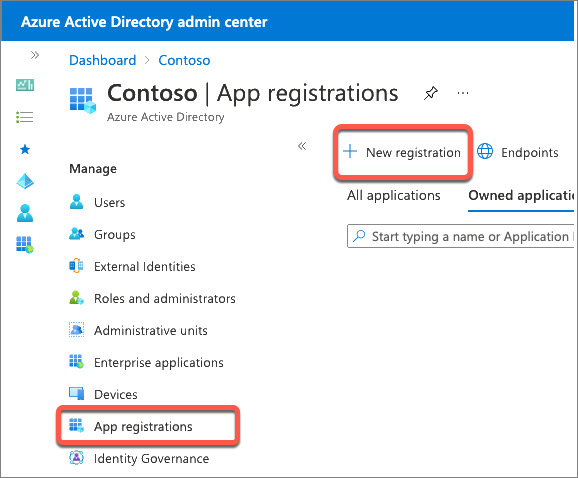Click the Roles and administrators icon
Screen dimensions: 578x478
point(76,298)
